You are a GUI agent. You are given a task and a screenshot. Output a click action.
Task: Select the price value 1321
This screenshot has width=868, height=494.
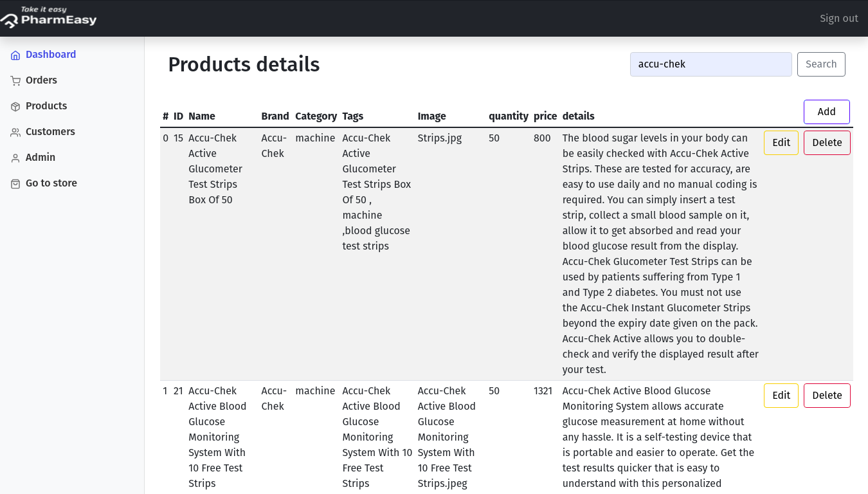pyautogui.click(x=543, y=391)
